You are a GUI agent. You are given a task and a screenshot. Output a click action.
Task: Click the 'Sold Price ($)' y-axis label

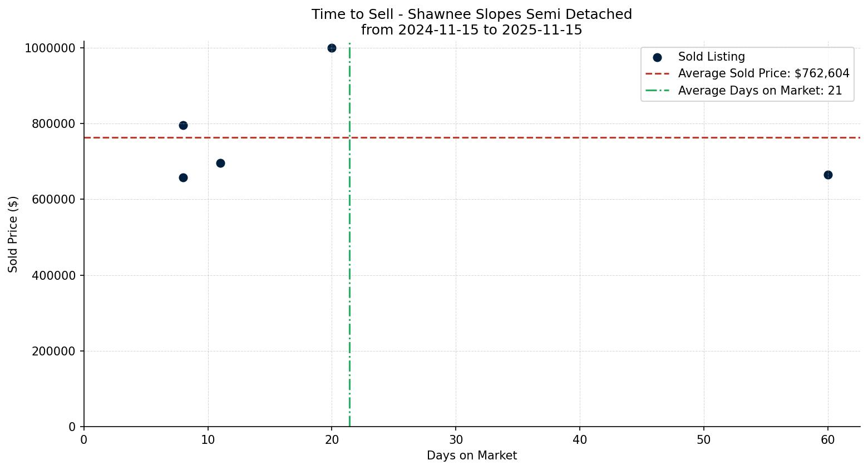tap(13, 234)
